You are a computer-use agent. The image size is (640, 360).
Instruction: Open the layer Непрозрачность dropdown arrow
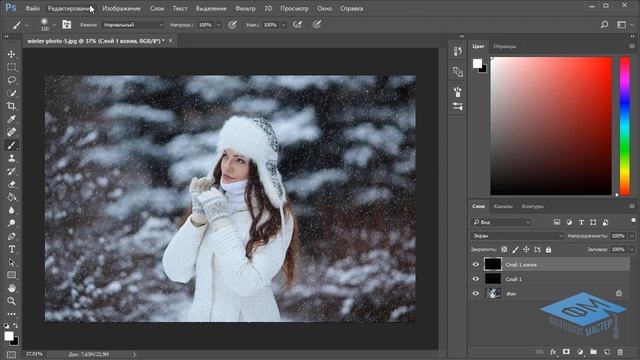click(632, 236)
